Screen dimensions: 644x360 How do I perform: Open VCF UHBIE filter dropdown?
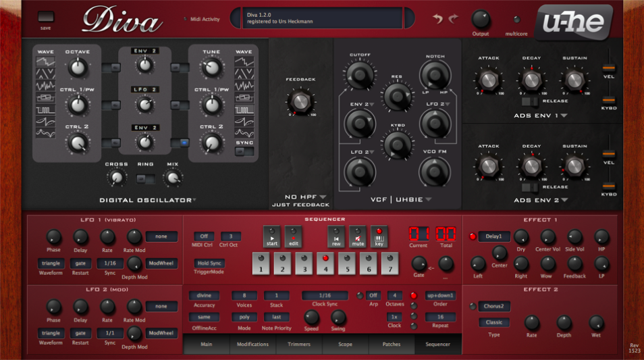[400, 199]
